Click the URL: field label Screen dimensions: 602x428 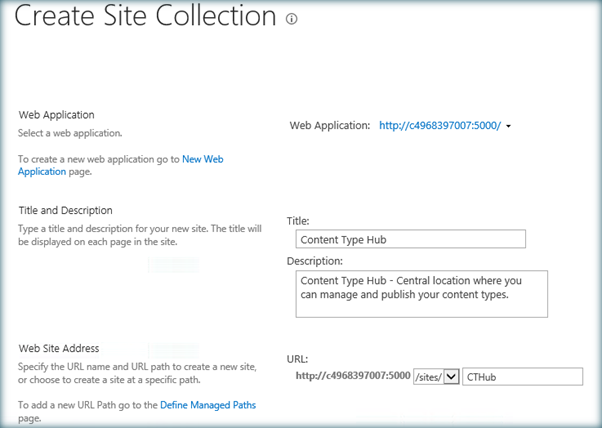click(x=297, y=358)
